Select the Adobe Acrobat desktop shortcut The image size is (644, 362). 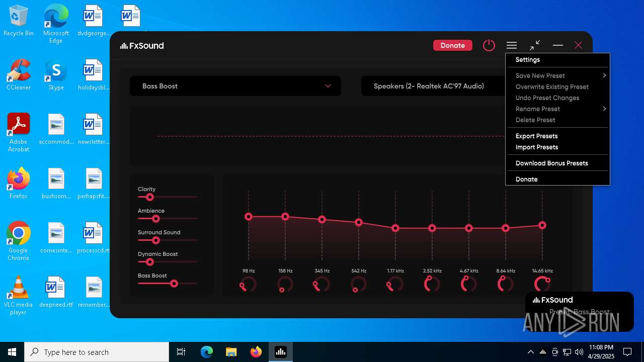(19, 133)
